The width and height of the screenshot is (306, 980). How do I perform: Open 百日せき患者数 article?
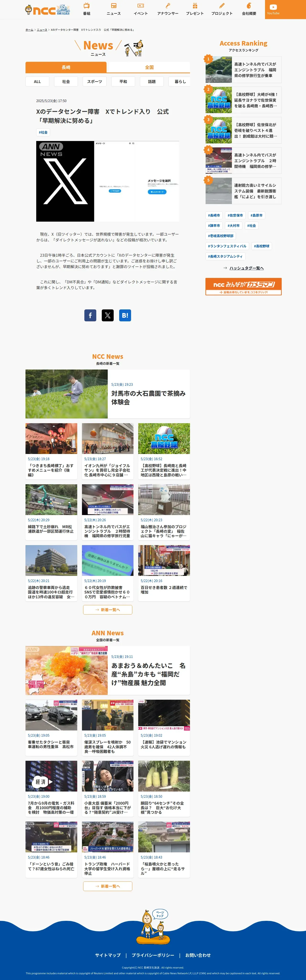coord(164,573)
